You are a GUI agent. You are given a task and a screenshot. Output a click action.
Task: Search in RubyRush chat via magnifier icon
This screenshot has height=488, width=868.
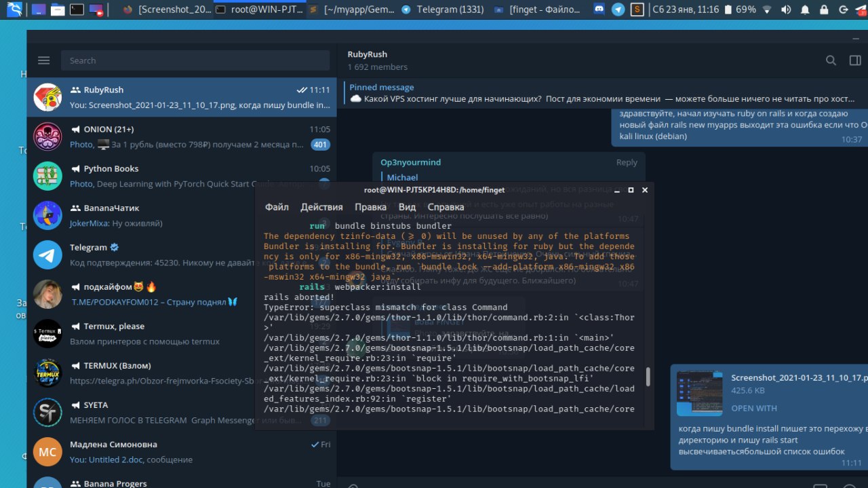[x=831, y=60]
